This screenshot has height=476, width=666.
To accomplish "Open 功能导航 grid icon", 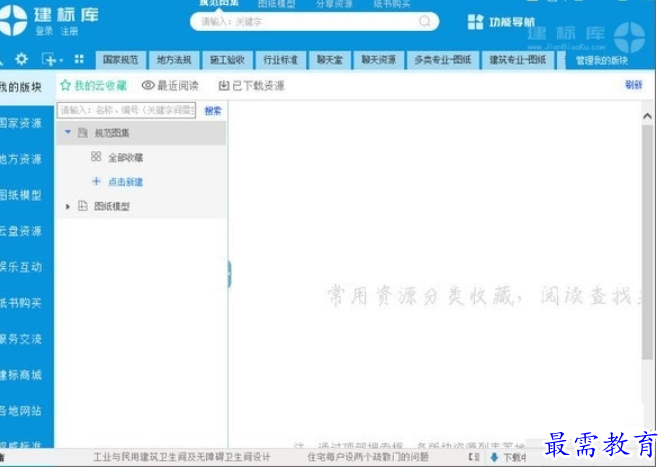I will click(x=475, y=22).
